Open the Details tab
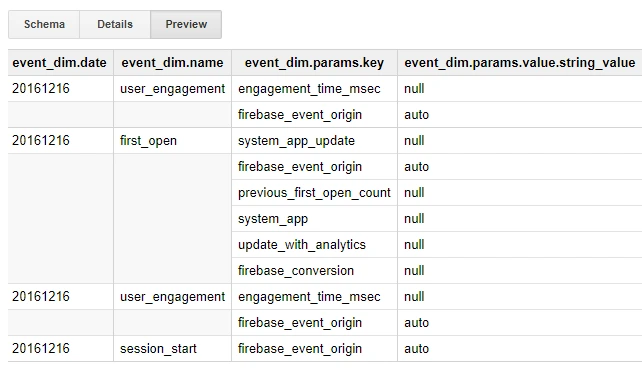This screenshot has height=372, width=642. [115, 25]
